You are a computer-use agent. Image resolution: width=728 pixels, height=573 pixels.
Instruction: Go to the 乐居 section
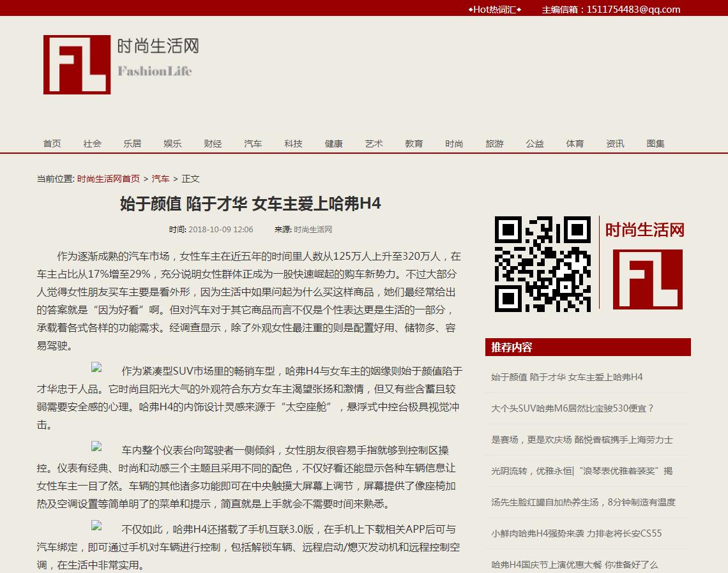tap(132, 144)
